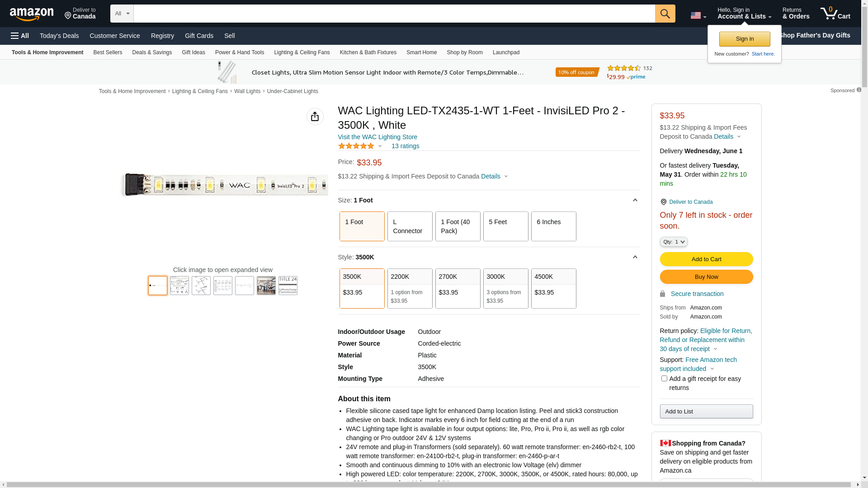868x488 pixels.
Task: Click the five-star rating icon
Action: [x=356, y=146]
